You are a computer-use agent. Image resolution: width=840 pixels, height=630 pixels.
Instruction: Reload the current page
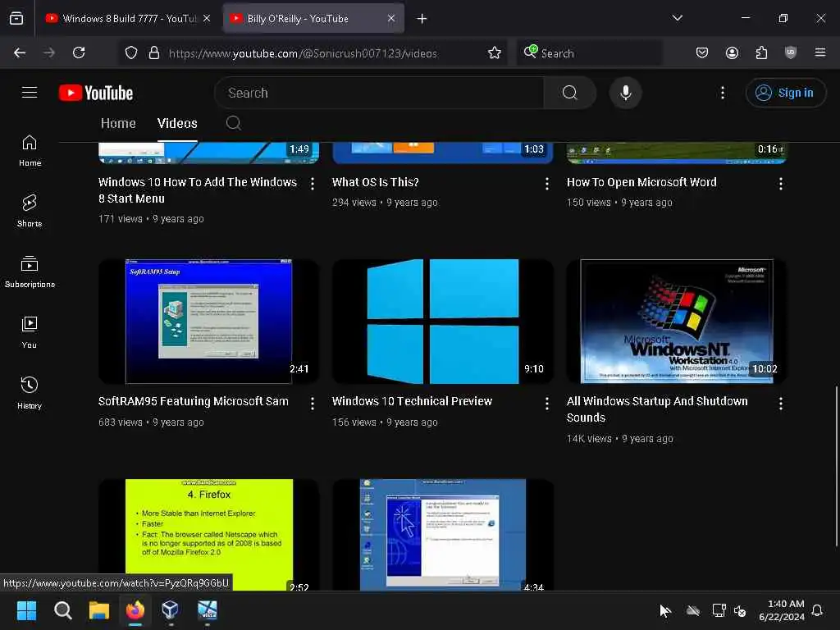pos(79,52)
